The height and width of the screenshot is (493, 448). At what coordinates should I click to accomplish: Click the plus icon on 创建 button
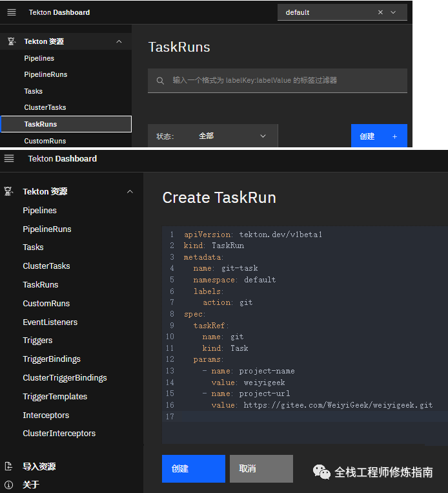pos(394,136)
